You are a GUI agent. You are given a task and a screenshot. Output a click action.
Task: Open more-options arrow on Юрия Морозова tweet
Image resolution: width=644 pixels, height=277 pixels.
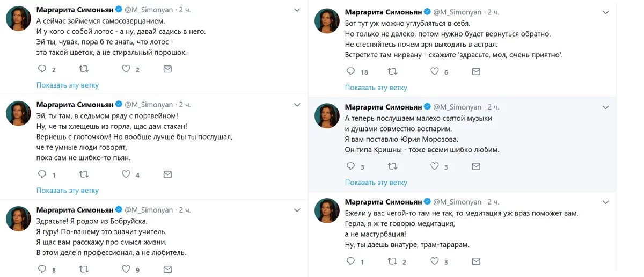(x=606, y=107)
